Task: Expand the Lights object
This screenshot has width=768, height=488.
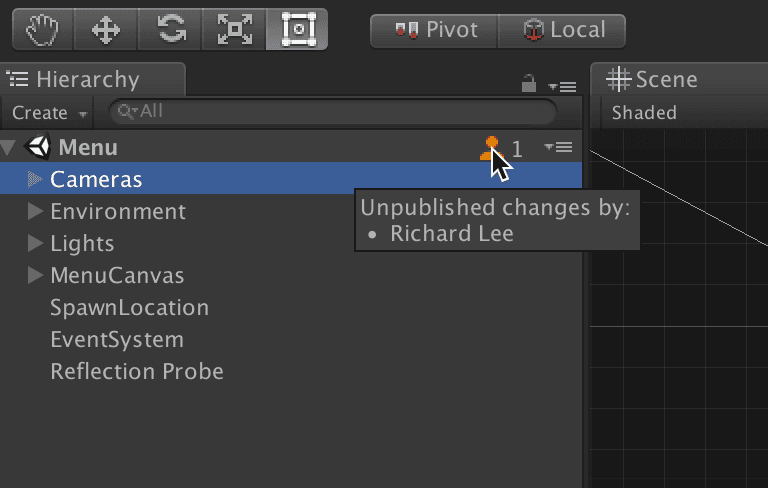Action: click(35, 243)
